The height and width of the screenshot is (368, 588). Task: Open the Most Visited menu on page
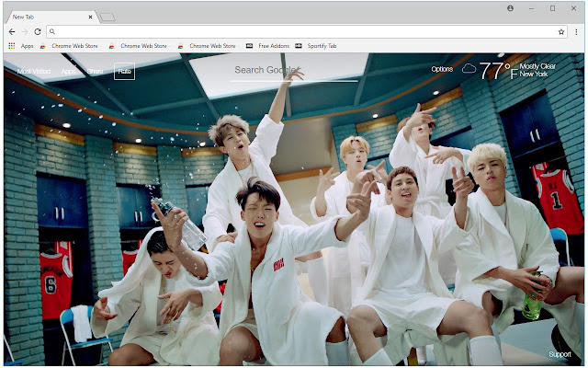pyautogui.click(x=34, y=72)
